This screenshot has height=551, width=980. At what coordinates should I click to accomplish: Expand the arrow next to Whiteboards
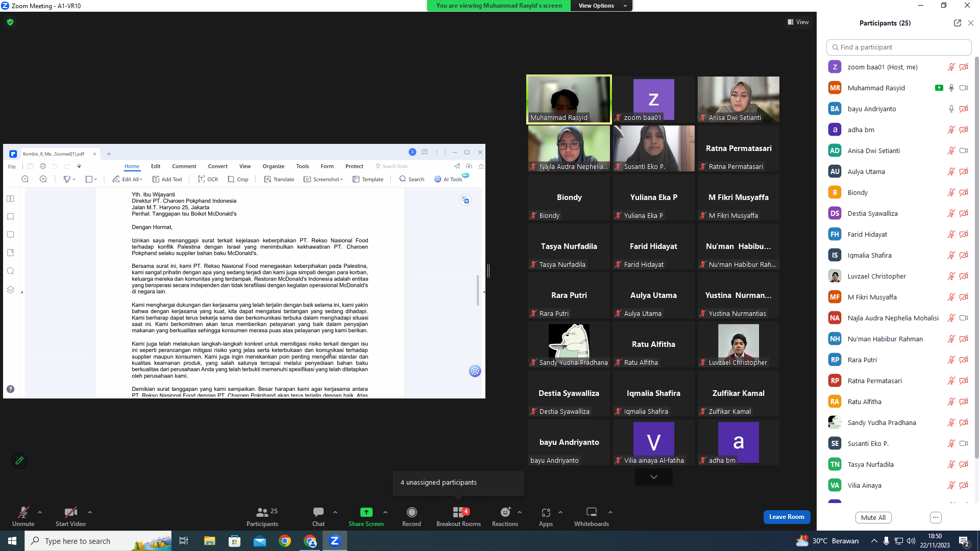pos(610,512)
